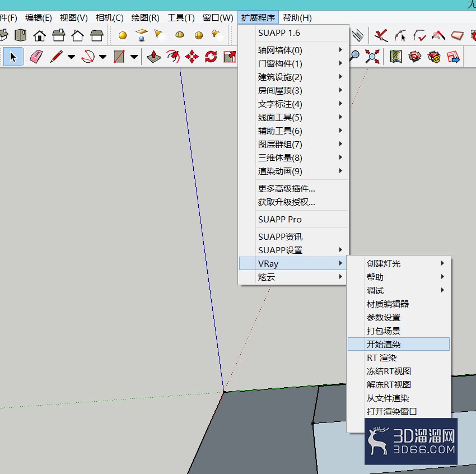
Task: Activate the Select arrow tool
Action: 12,57
